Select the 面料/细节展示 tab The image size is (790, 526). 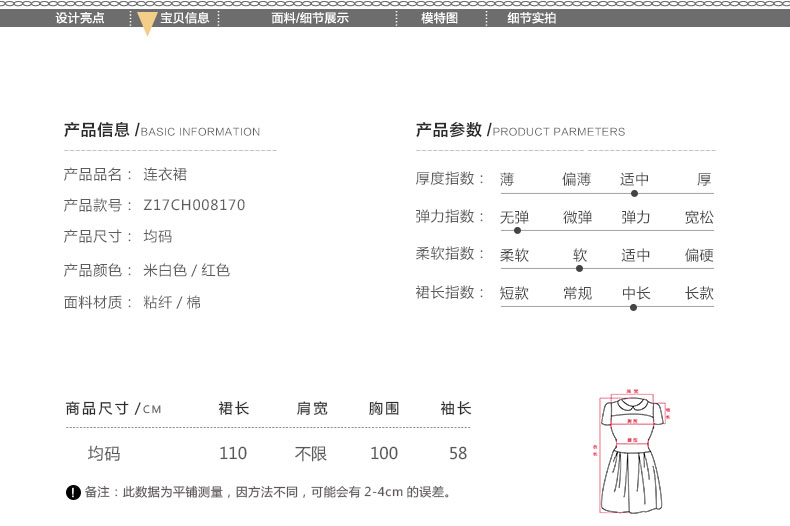pos(310,18)
